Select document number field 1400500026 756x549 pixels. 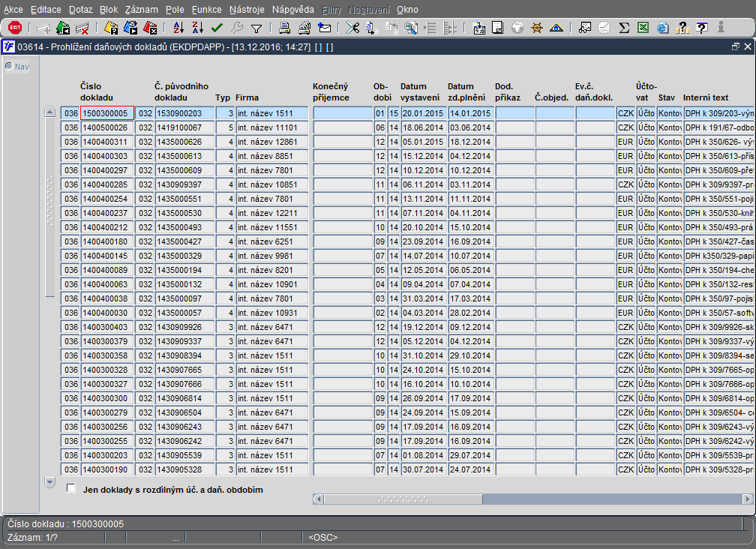107,127
